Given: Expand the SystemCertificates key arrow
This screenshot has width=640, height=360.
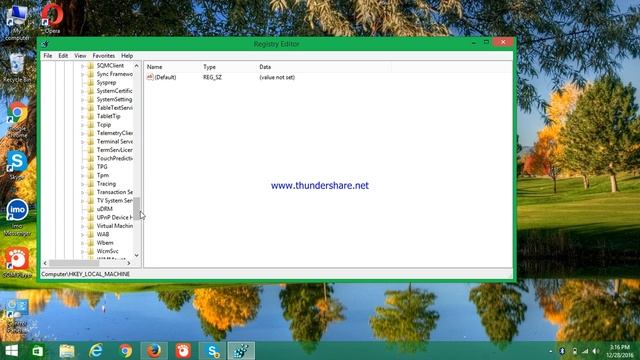Looking at the screenshot, I should pos(82,91).
